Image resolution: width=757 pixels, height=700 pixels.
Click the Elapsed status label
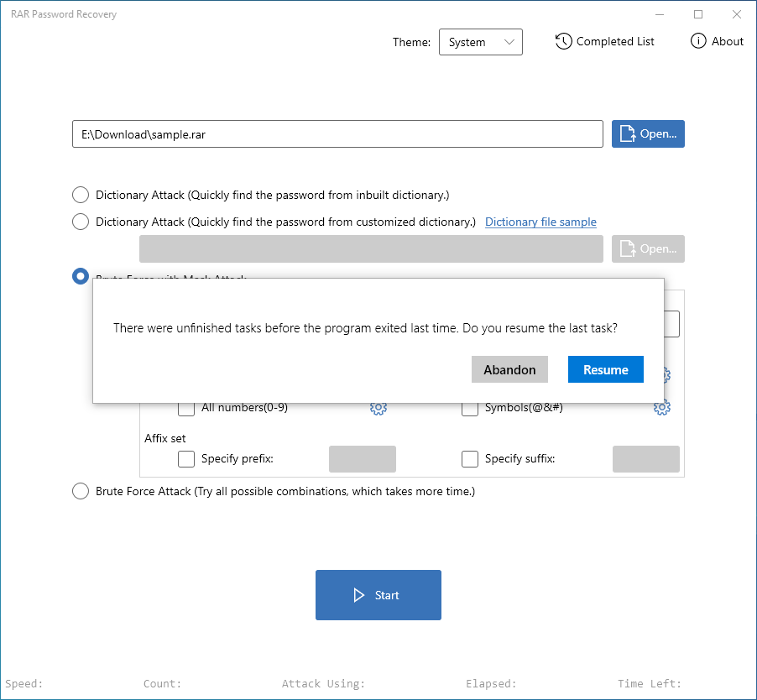click(x=491, y=683)
